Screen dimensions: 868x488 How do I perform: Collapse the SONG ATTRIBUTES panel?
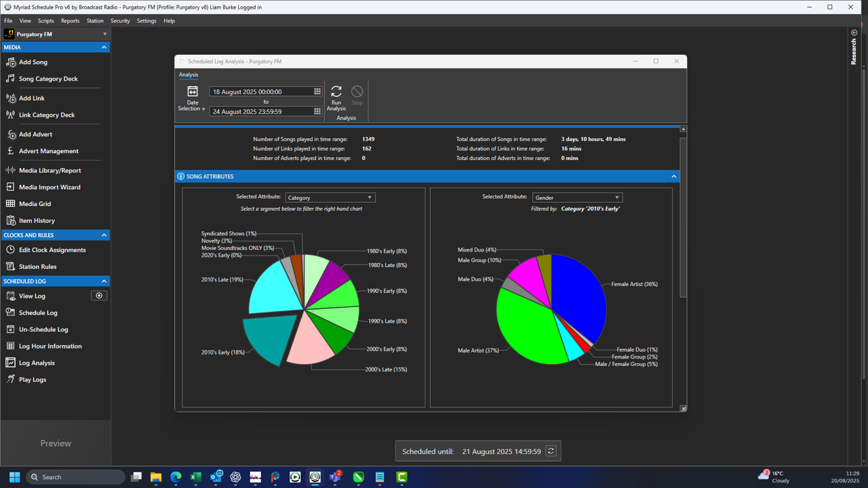673,176
